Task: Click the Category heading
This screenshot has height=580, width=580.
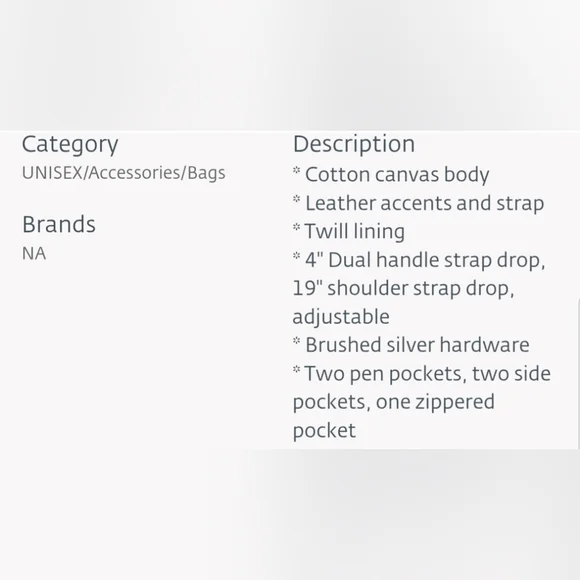Action: pos(70,145)
